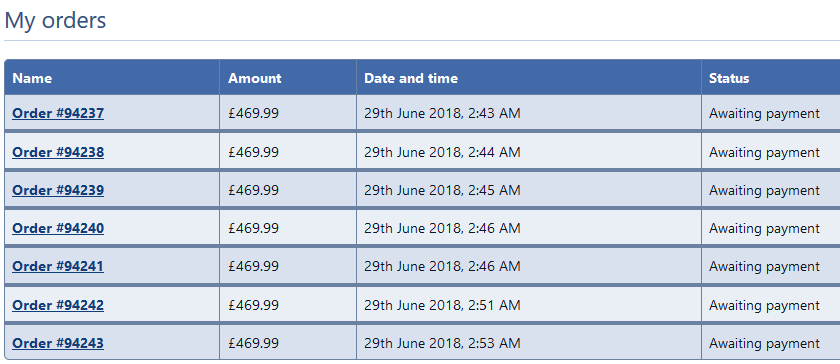Open the Order #94238 link
The height and width of the screenshot is (364, 840).
click(58, 152)
